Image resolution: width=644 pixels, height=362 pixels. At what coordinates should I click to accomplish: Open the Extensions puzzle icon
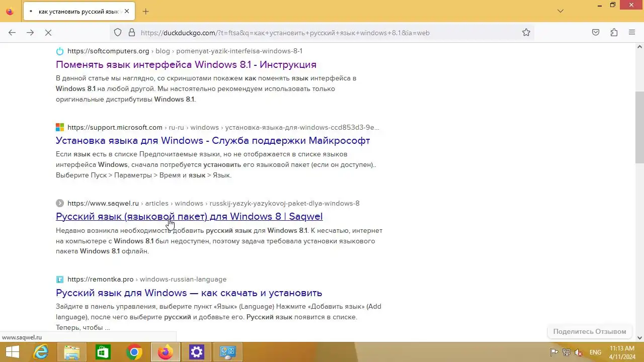(x=614, y=33)
